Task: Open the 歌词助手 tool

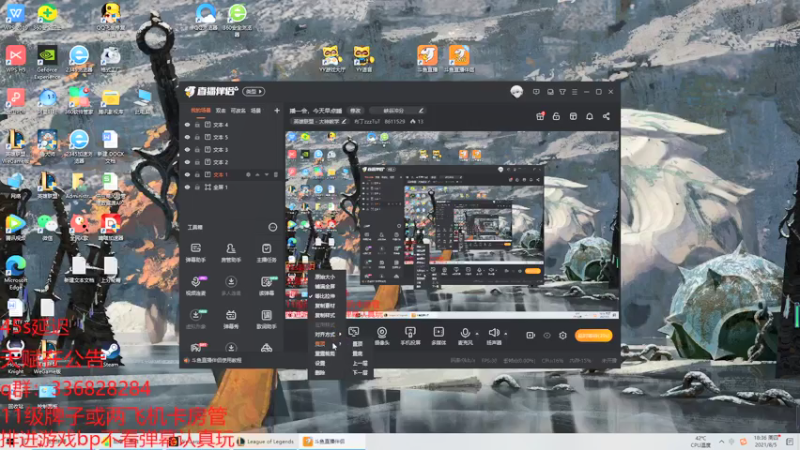Action: [266, 319]
